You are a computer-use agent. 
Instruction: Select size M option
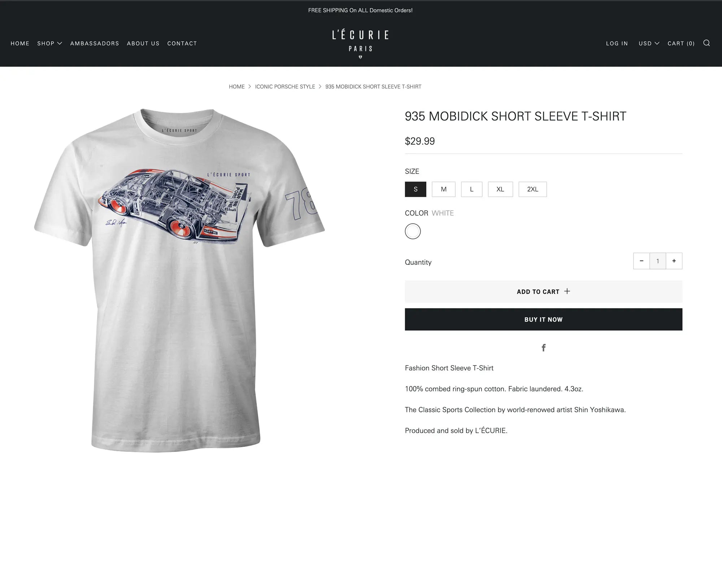coord(444,189)
